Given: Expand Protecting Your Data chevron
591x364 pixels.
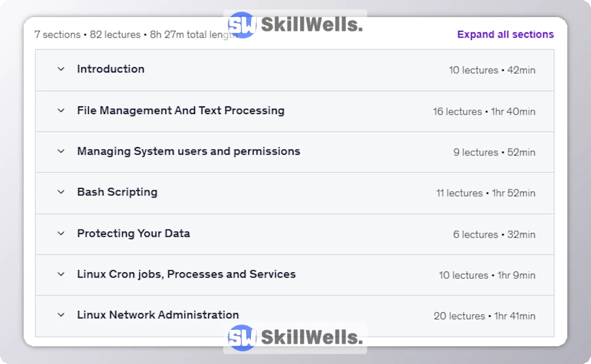Looking at the screenshot, I should coord(61,233).
